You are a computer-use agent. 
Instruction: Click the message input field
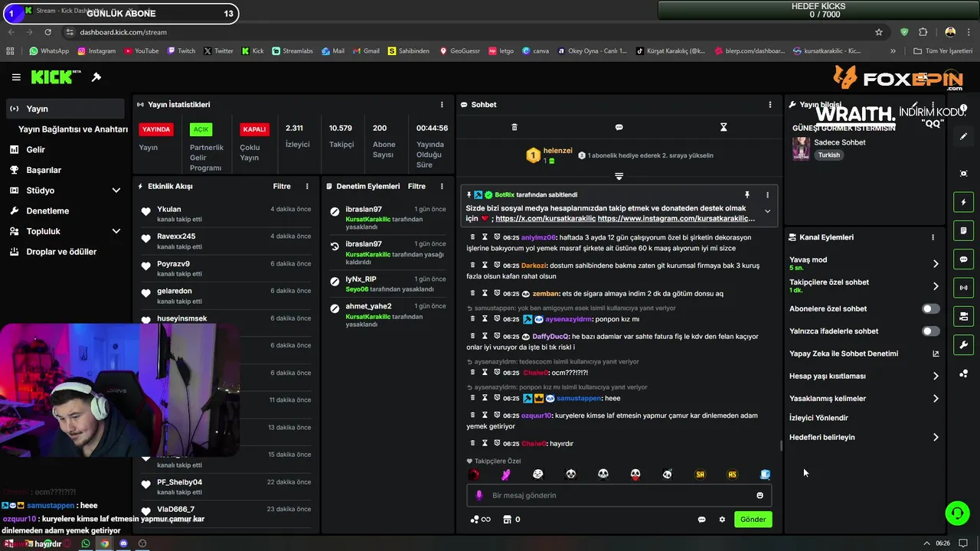pyautogui.click(x=619, y=495)
